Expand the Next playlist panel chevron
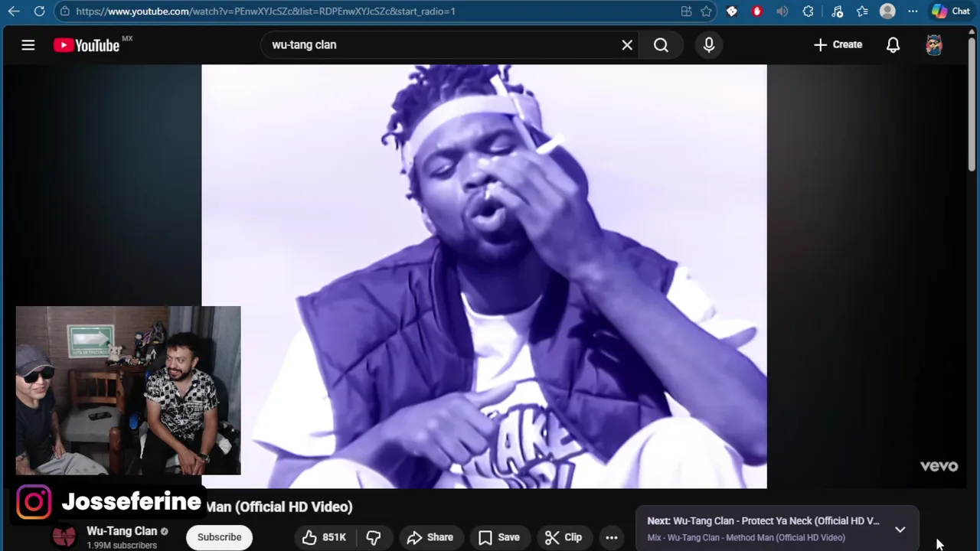The width and height of the screenshot is (980, 551). pos(900,530)
